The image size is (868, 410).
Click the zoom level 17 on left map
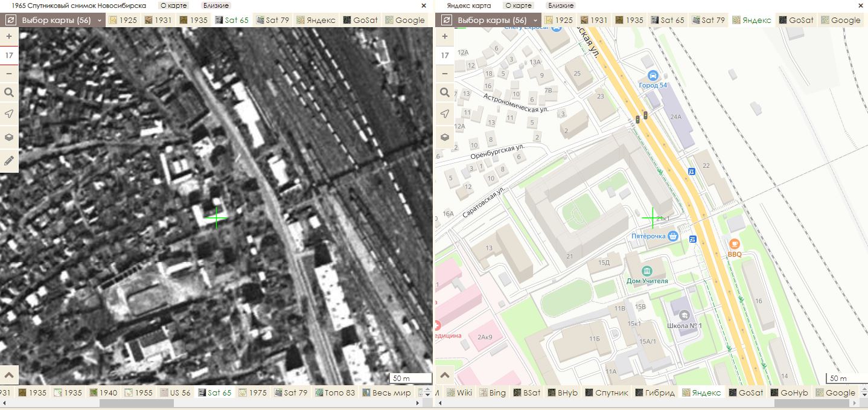pyautogui.click(x=9, y=55)
